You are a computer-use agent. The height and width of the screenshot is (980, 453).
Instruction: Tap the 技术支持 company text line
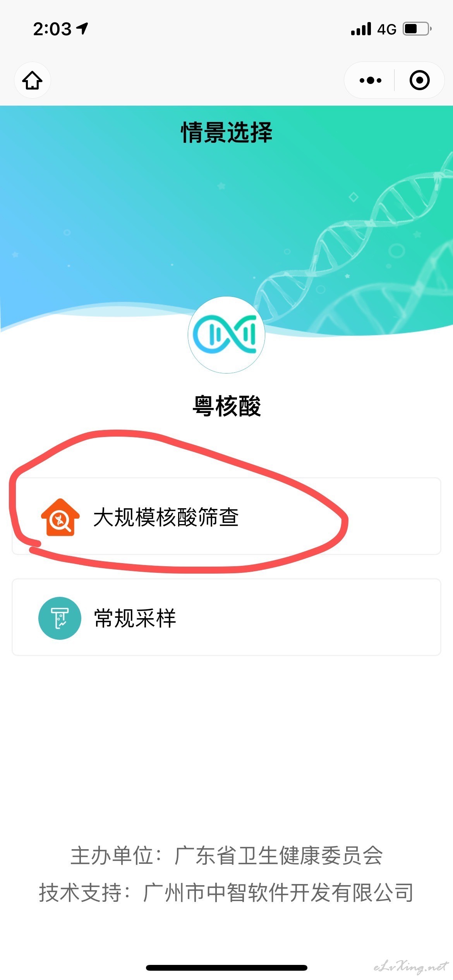pos(226,893)
